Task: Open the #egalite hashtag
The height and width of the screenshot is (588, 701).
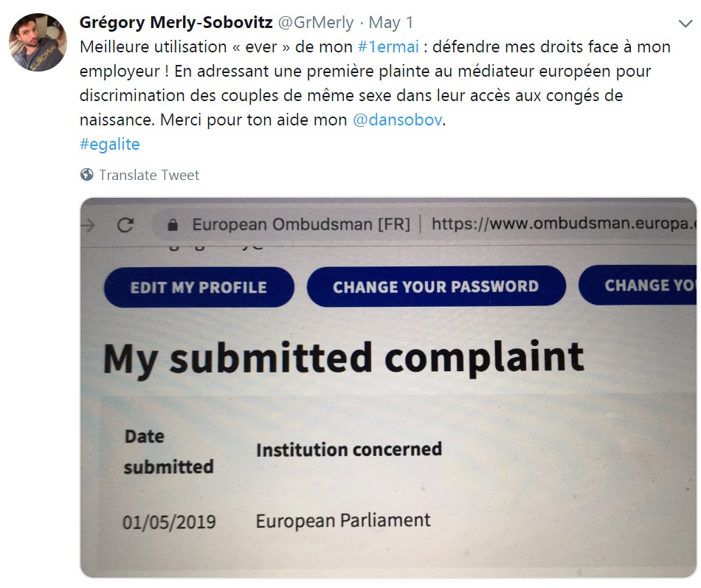Action: click(x=109, y=144)
